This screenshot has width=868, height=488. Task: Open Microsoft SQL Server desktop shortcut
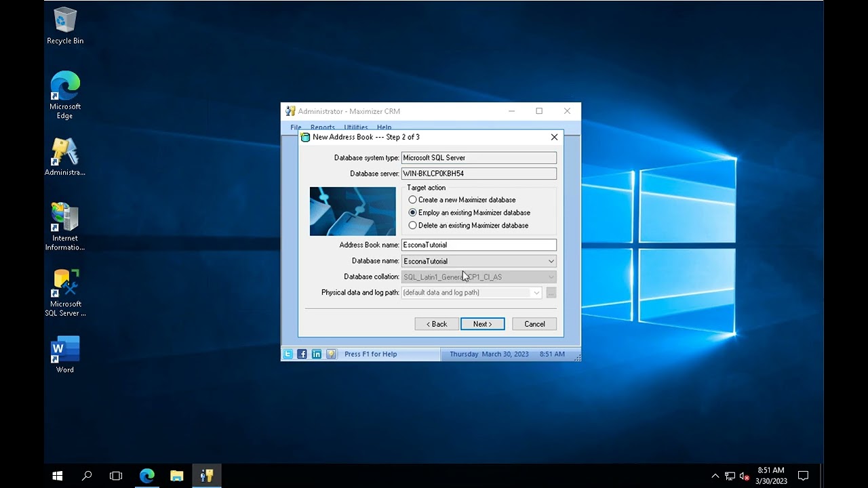(x=65, y=293)
